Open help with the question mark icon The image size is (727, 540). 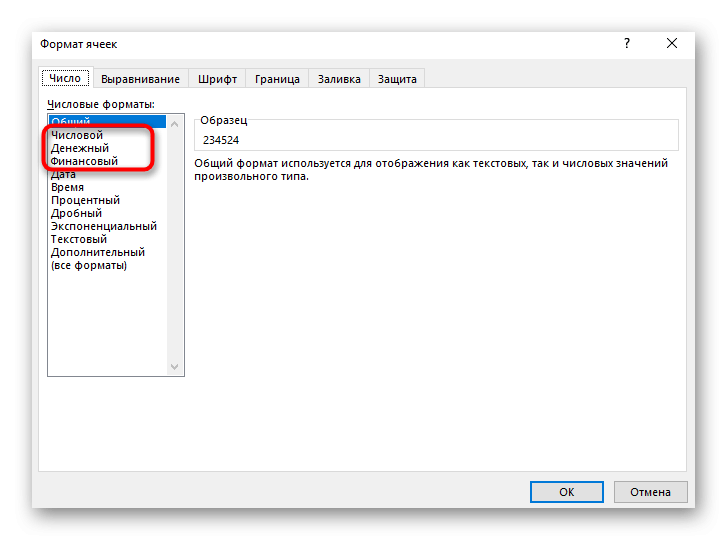pyautogui.click(x=627, y=44)
